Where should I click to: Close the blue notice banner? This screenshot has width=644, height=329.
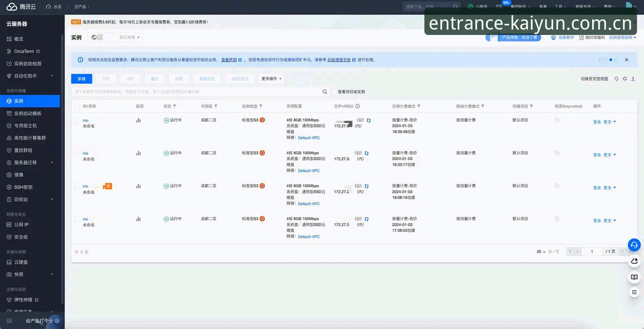point(627,60)
